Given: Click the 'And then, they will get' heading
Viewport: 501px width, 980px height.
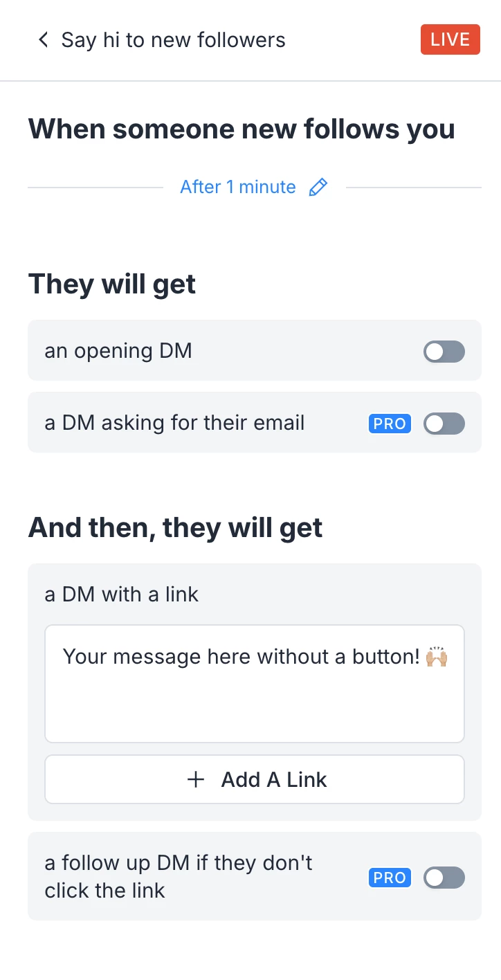Looking at the screenshot, I should click(x=175, y=527).
